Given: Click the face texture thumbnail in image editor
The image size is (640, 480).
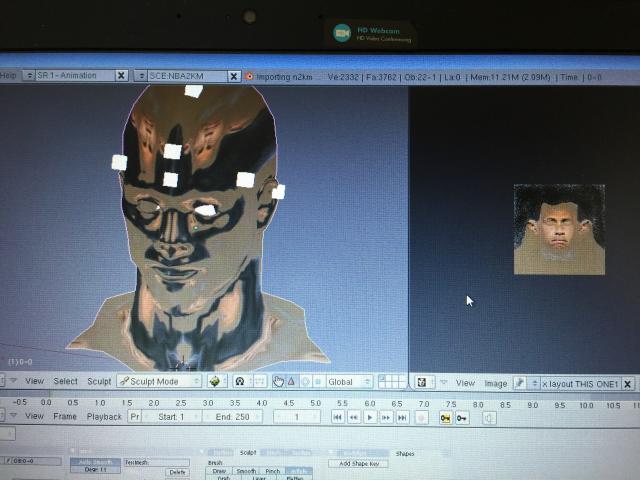Looking at the screenshot, I should 559,229.
